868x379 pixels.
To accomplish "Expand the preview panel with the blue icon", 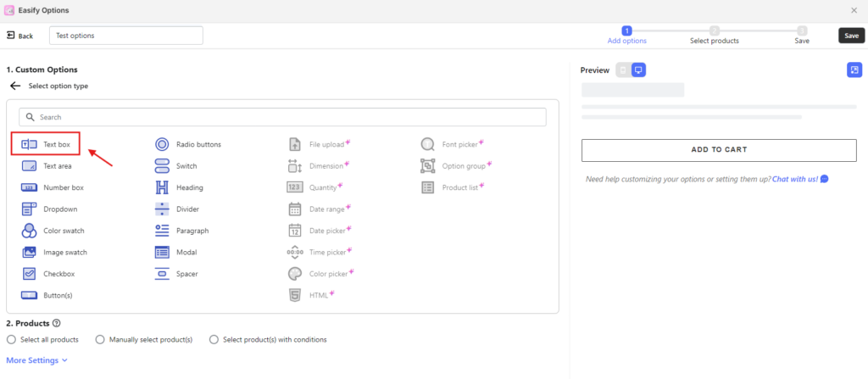I will click(x=854, y=70).
